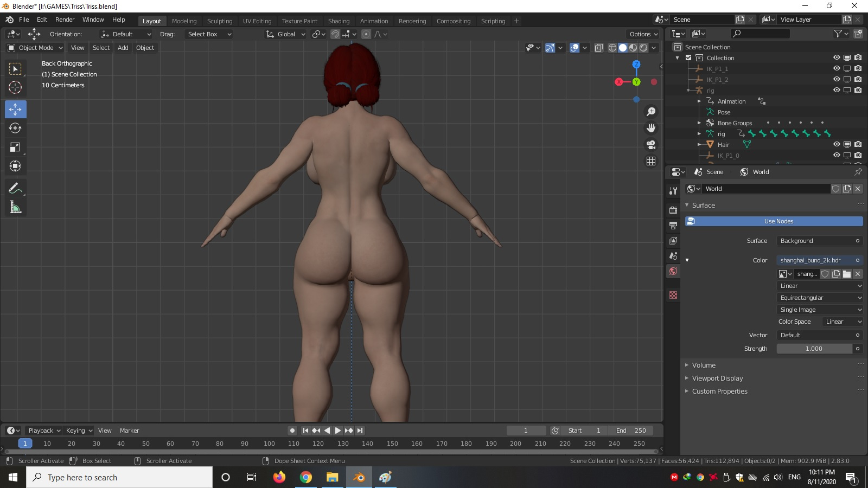This screenshot has height=488, width=868.
Task: Switch to the Shading workspace tab
Action: [339, 21]
